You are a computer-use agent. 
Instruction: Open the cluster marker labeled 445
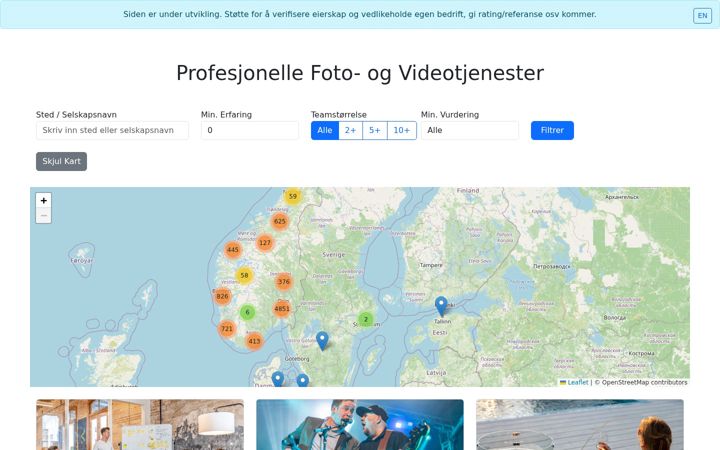(x=233, y=250)
